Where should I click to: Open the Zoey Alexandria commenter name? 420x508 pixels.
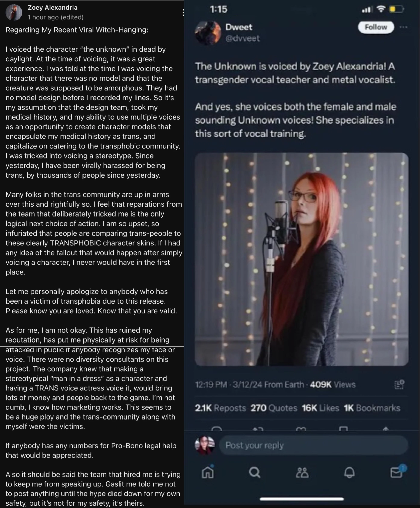[52, 8]
